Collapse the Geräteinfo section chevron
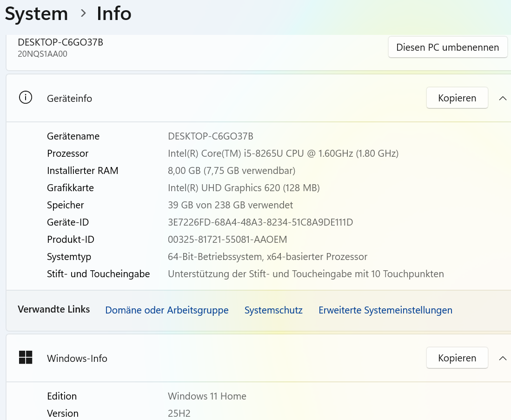This screenshot has width=511, height=420. (x=503, y=98)
